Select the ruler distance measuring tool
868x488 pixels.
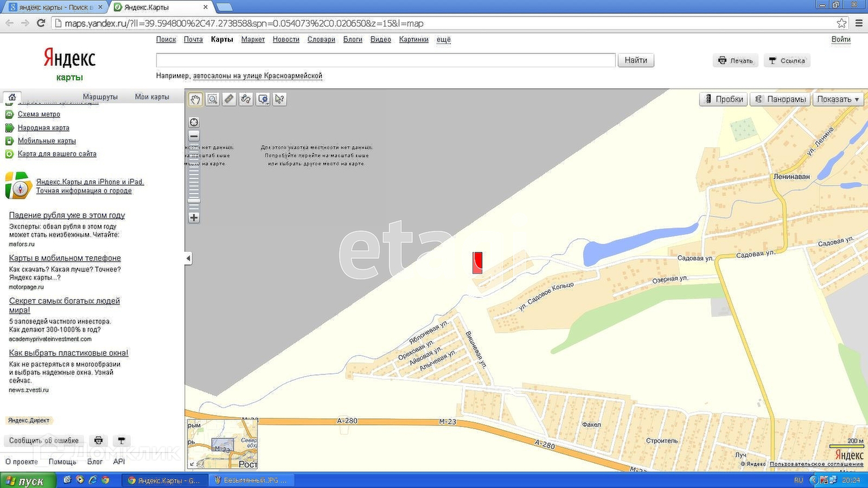point(229,99)
